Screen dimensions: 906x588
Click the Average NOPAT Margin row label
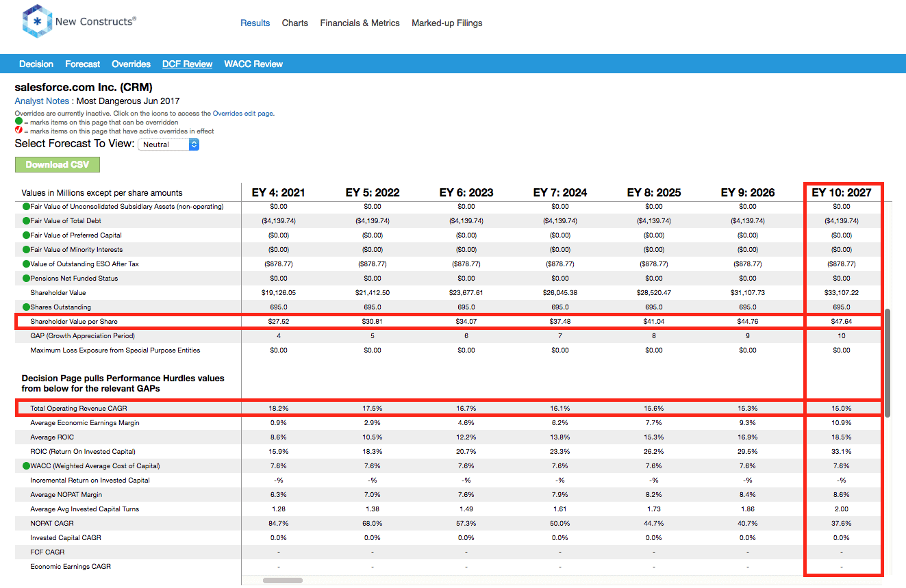[66, 495]
